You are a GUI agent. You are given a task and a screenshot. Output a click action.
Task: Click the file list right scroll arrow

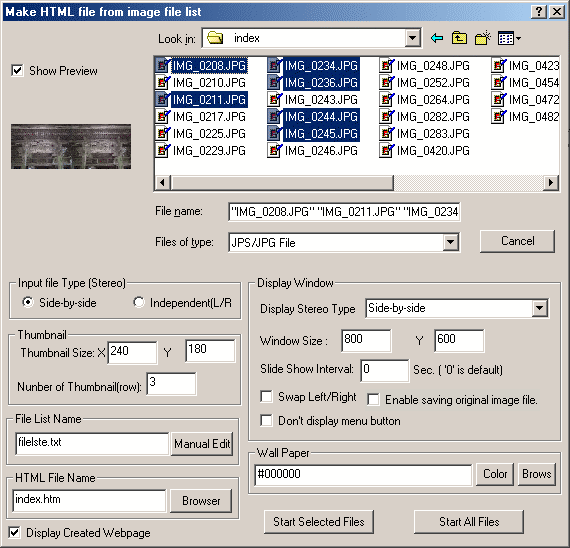point(551,182)
